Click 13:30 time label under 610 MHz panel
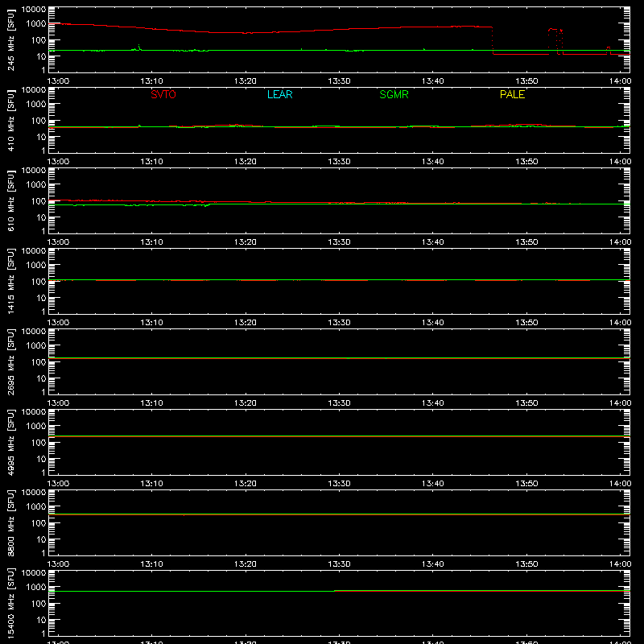 [x=339, y=242]
